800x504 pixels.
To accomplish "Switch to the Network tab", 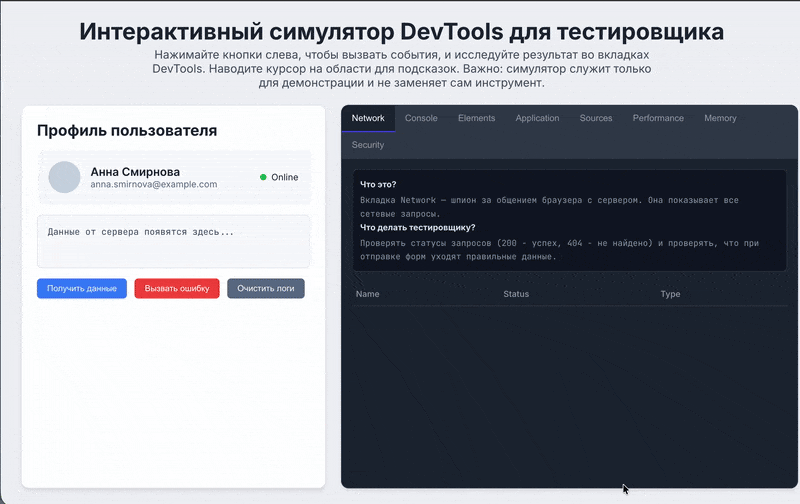I will (368, 118).
